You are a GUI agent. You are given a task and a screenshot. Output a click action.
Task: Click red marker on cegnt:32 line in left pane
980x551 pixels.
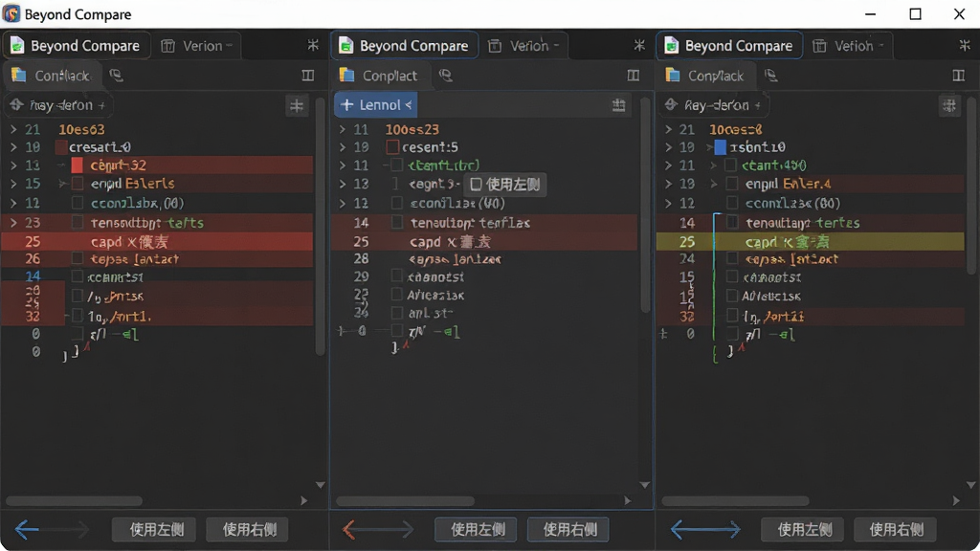click(77, 165)
